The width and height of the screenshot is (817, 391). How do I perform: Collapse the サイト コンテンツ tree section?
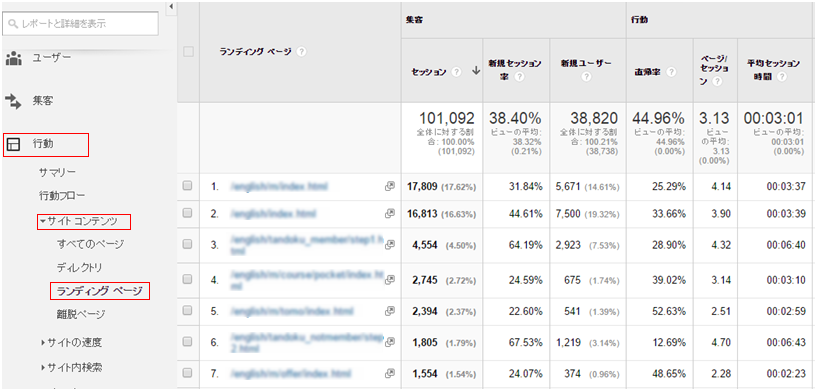43,222
